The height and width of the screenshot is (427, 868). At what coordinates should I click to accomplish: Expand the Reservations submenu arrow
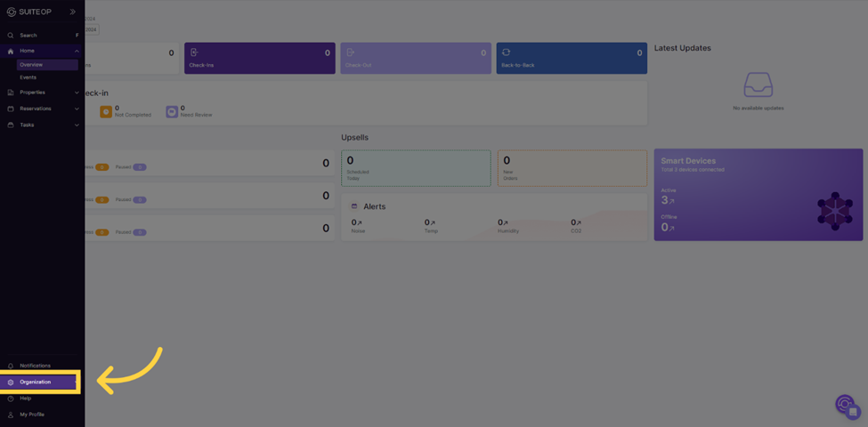(77, 109)
